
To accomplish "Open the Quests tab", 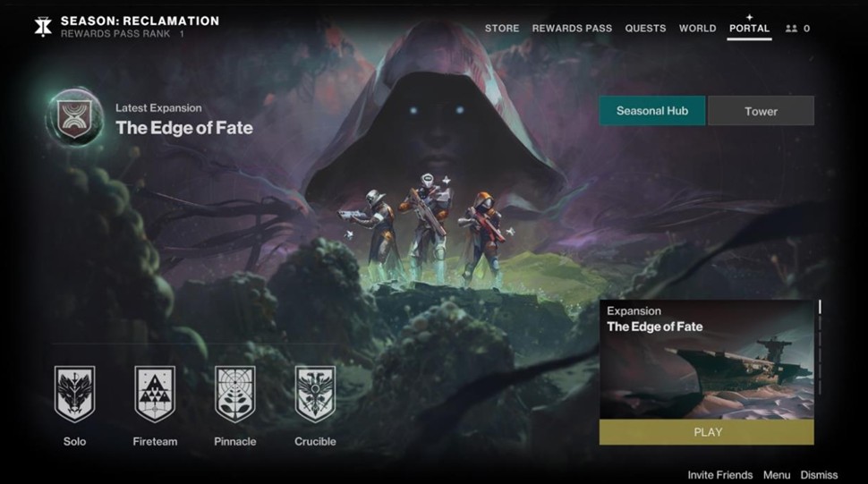I will click(645, 29).
